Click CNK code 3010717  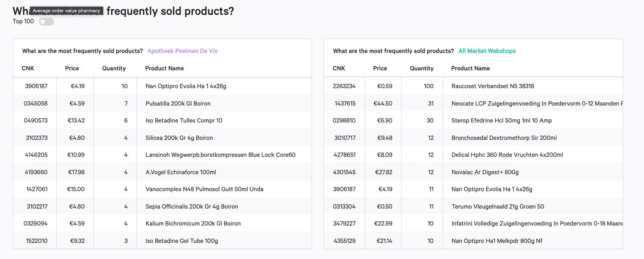pyautogui.click(x=345, y=138)
